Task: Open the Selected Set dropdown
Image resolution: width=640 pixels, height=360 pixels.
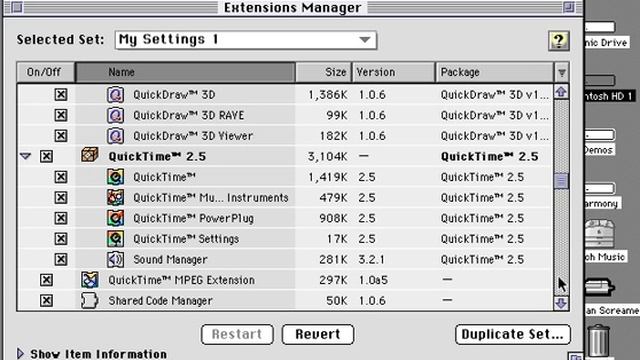Action: tap(246, 40)
